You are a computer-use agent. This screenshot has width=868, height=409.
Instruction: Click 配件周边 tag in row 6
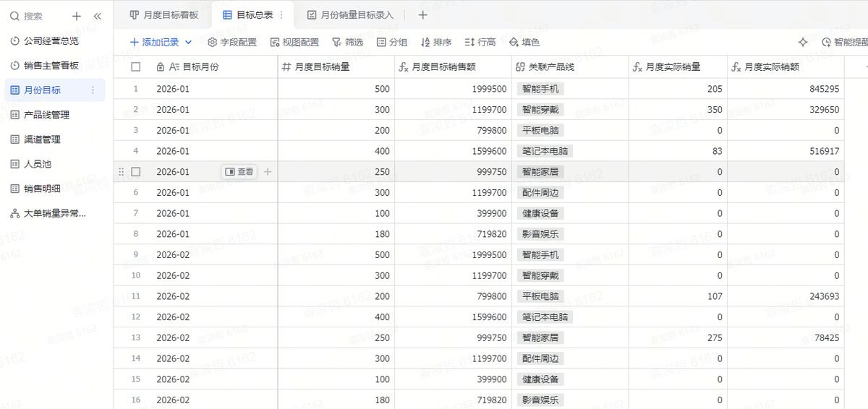(x=540, y=193)
